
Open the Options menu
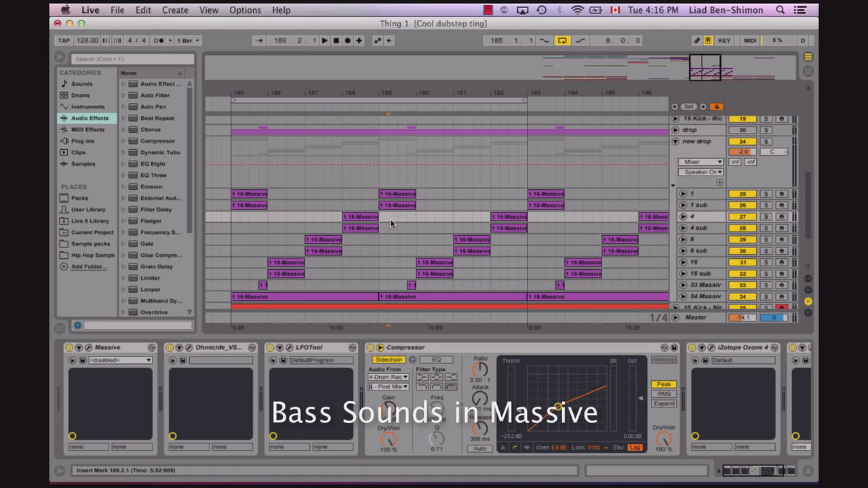pyautogui.click(x=245, y=10)
